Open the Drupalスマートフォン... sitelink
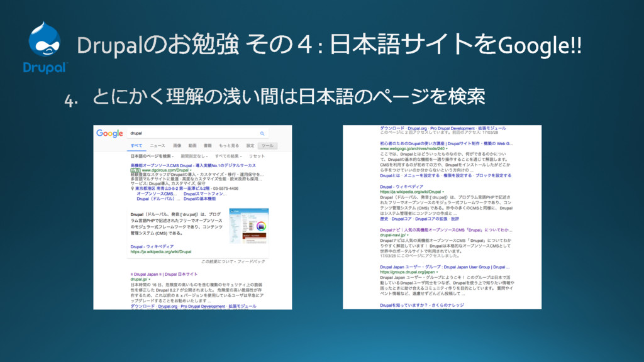This screenshot has width=644, height=362. click(205, 194)
